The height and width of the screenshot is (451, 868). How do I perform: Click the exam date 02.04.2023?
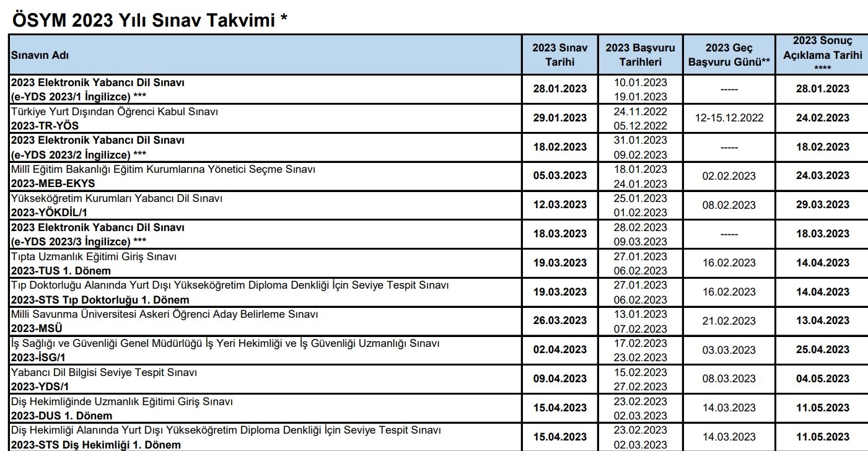pyautogui.click(x=559, y=349)
